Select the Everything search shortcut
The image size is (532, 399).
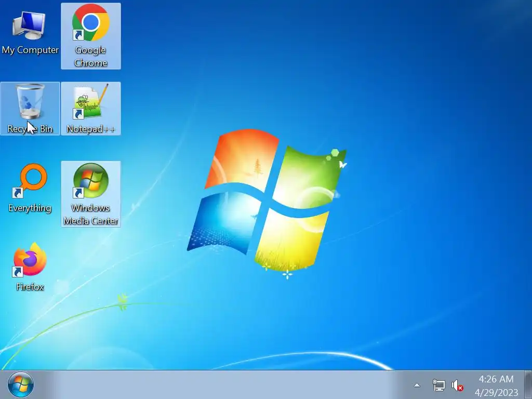[30, 188]
